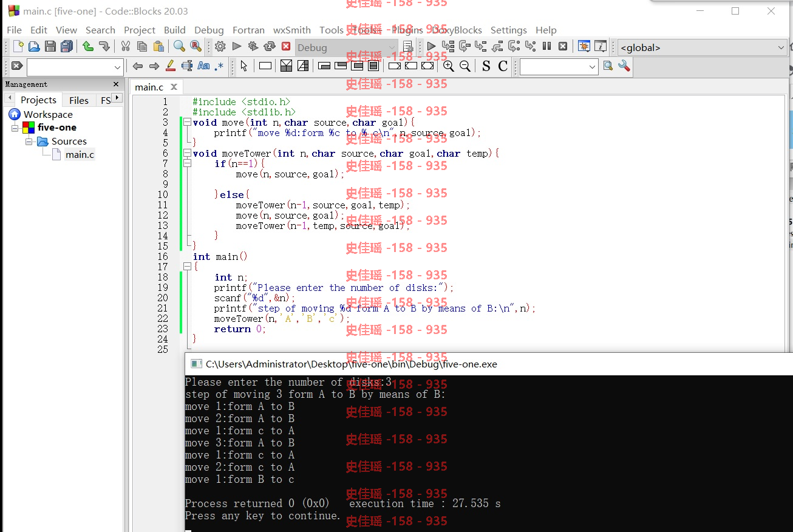Open the combo box beside C button

pos(559,67)
